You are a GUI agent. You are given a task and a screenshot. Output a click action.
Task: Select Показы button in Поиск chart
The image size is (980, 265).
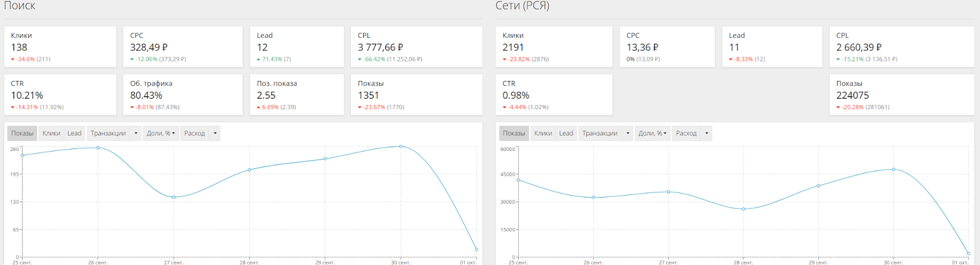coord(22,133)
